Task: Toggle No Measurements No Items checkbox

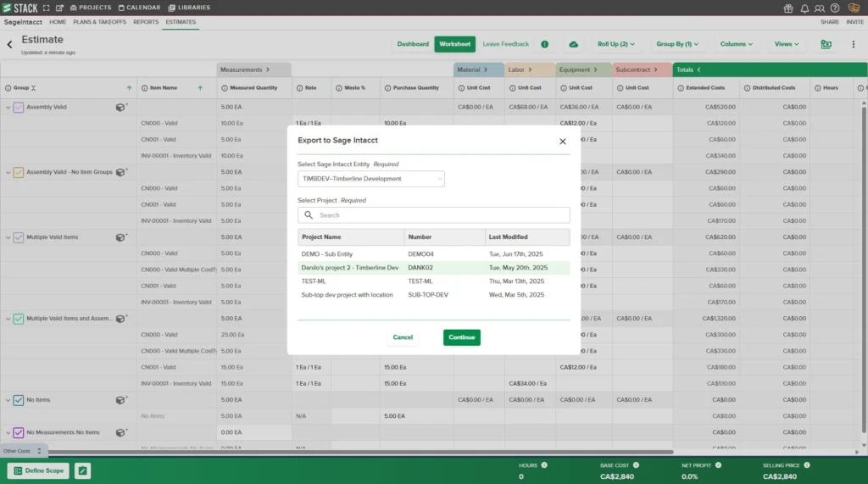Action: (x=19, y=432)
